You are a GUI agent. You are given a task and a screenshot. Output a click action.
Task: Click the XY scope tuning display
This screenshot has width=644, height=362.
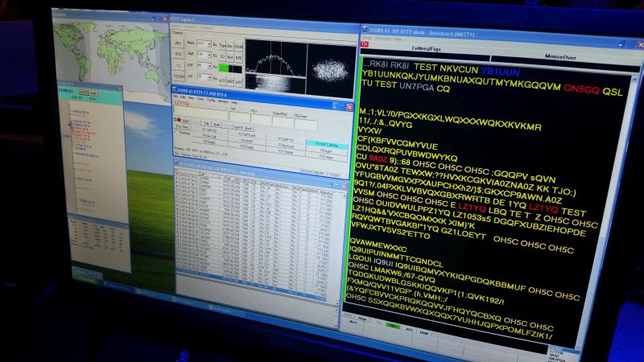click(x=330, y=70)
